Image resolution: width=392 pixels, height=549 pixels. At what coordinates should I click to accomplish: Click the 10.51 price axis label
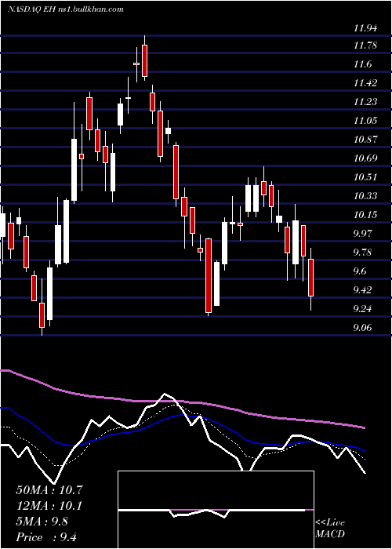tap(365, 177)
